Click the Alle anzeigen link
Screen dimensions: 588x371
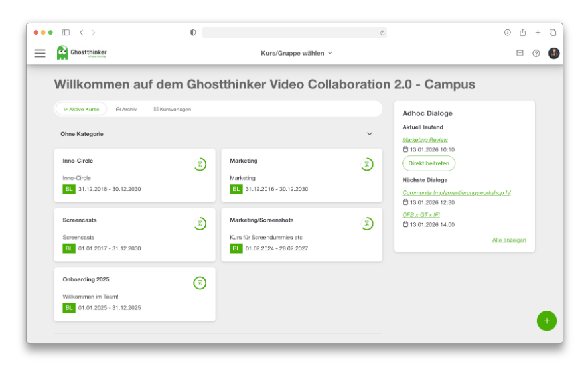click(x=509, y=240)
